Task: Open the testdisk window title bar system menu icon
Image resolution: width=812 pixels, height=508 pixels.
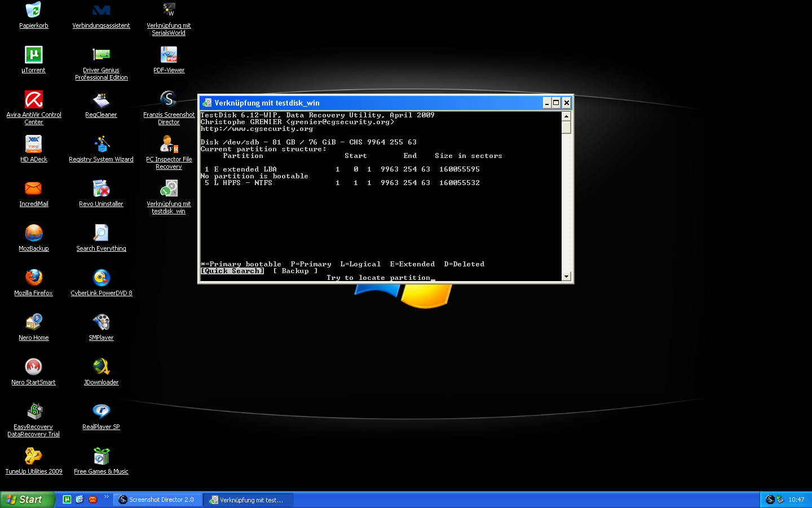Action: pyautogui.click(x=207, y=103)
